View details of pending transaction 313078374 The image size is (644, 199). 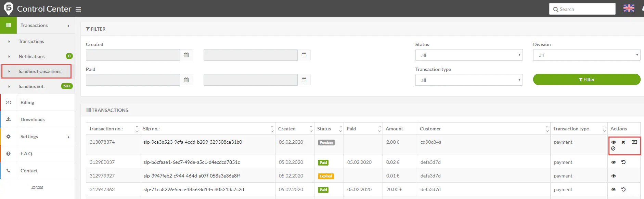(x=614, y=142)
